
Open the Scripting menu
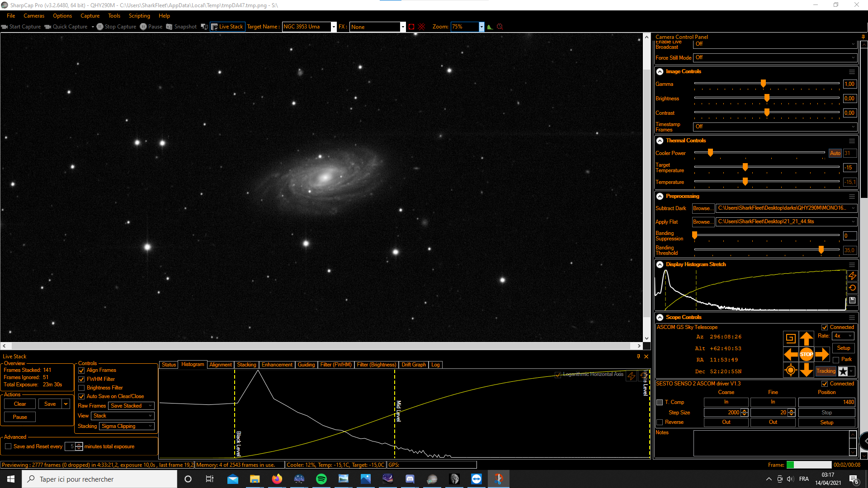tap(139, 16)
